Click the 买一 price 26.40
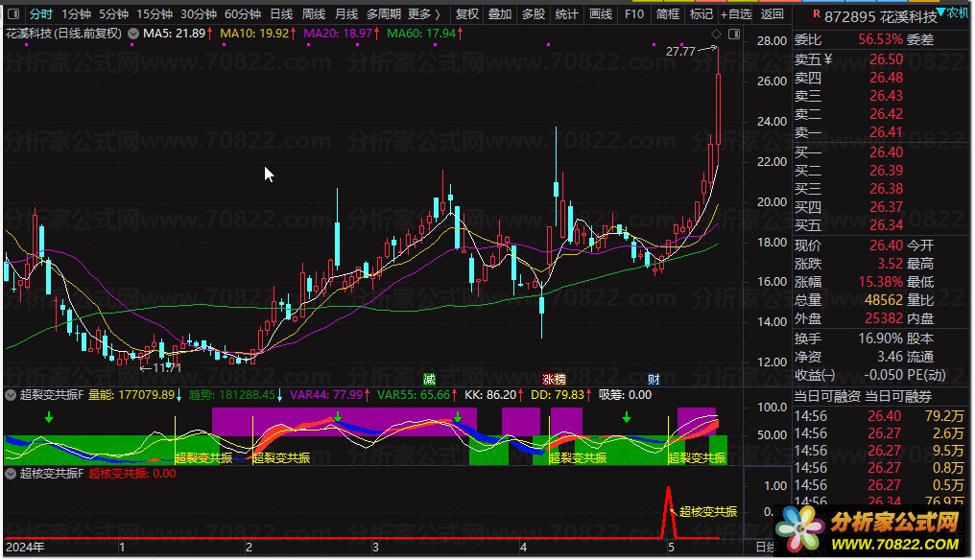Image resolution: width=975 pixels, height=560 pixels. (x=886, y=152)
